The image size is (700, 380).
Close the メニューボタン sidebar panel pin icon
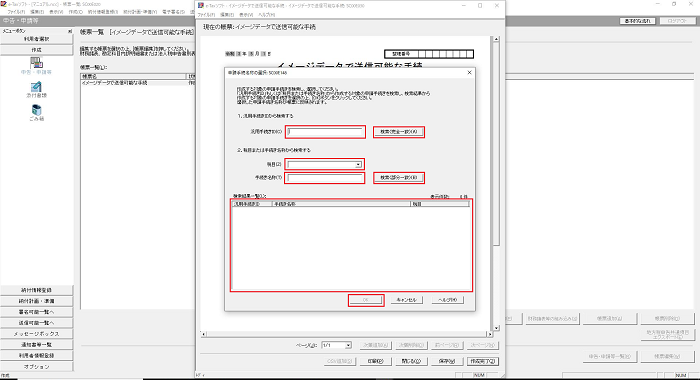click(x=70, y=31)
